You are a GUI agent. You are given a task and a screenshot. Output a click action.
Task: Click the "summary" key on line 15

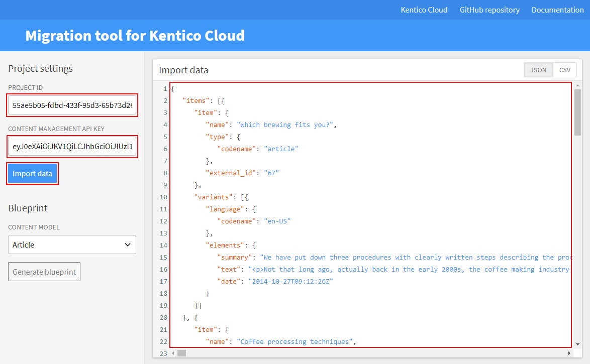coord(235,257)
